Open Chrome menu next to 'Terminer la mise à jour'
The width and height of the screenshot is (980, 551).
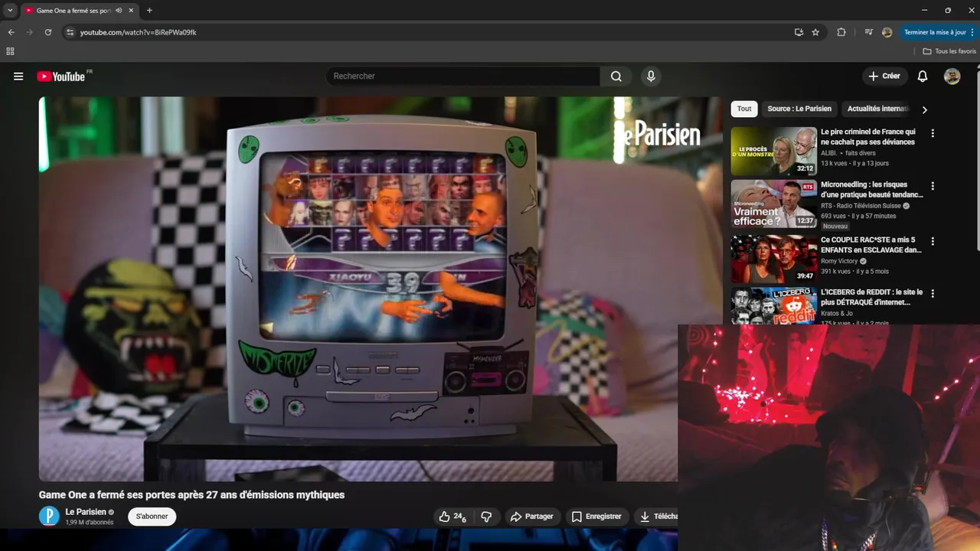pos(972,32)
